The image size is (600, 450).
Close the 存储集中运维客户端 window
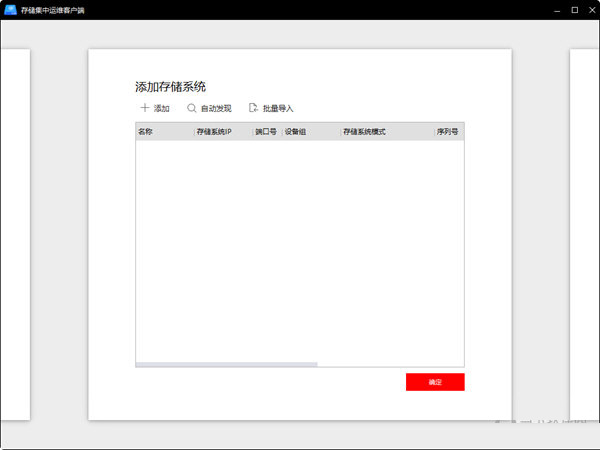click(x=592, y=10)
